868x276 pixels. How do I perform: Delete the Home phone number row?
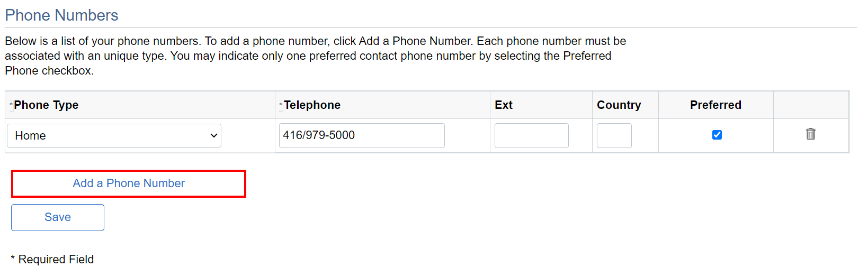click(x=810, y=134)
